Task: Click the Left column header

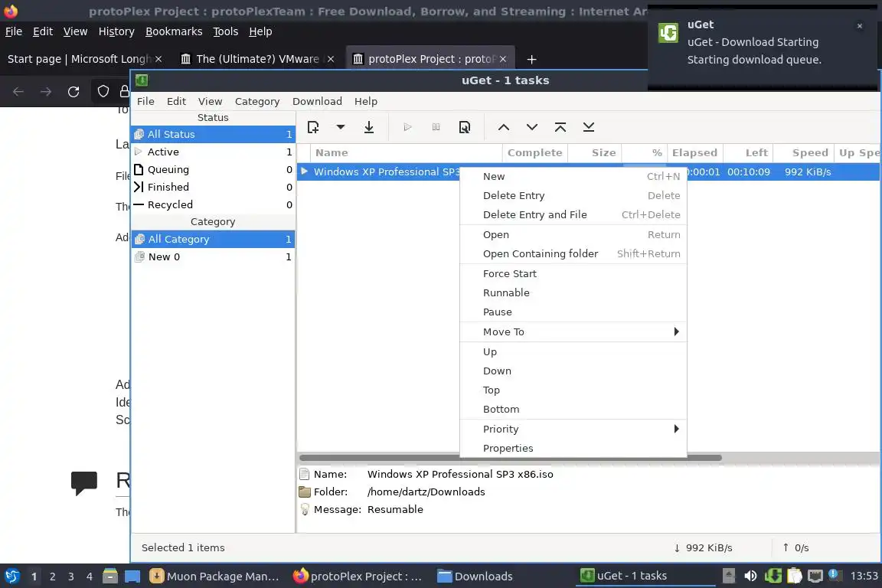Action: 748,152
